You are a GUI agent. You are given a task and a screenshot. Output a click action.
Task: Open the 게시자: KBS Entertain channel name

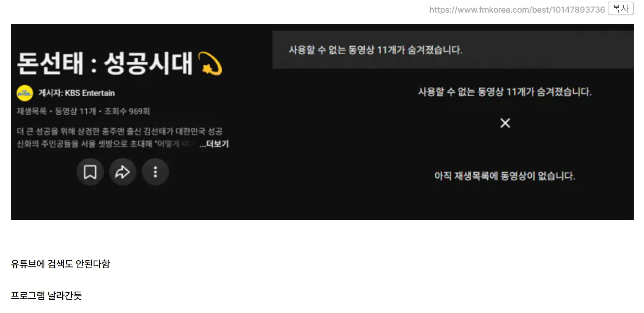(76, 93)
